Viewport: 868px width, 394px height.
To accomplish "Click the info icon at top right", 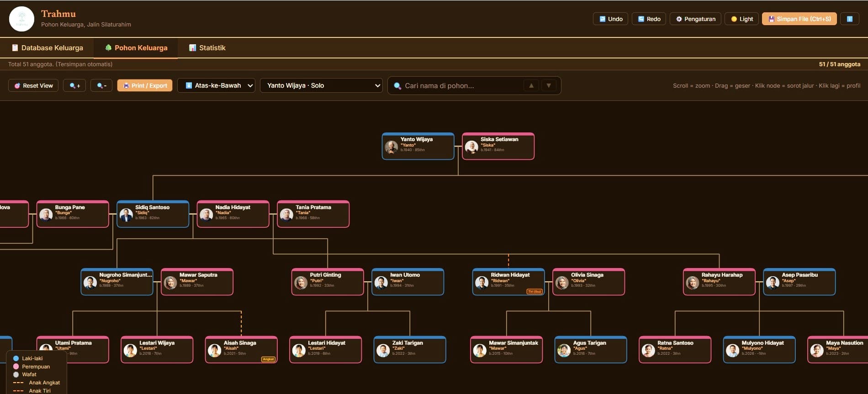I will click(850, 19).
